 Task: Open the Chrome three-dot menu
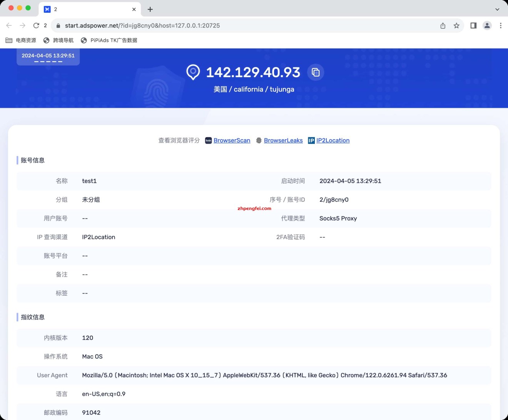(501, 25)
